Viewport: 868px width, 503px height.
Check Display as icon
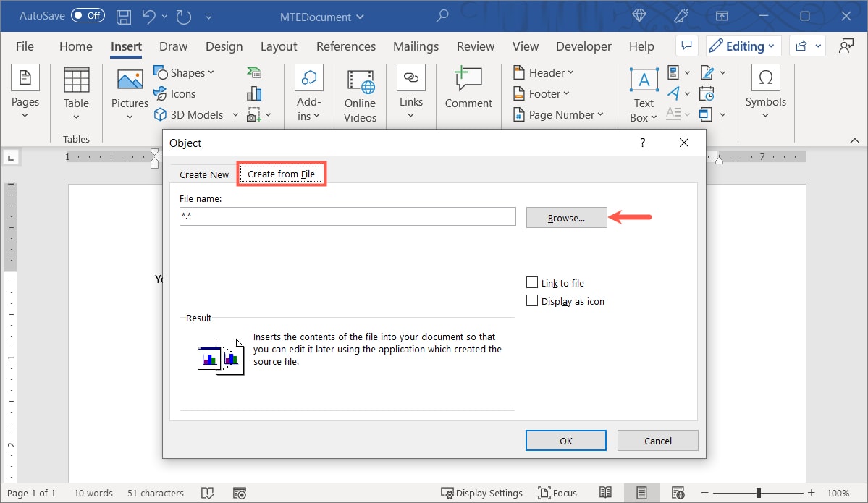pyautogui.click(x=533, y=300)
